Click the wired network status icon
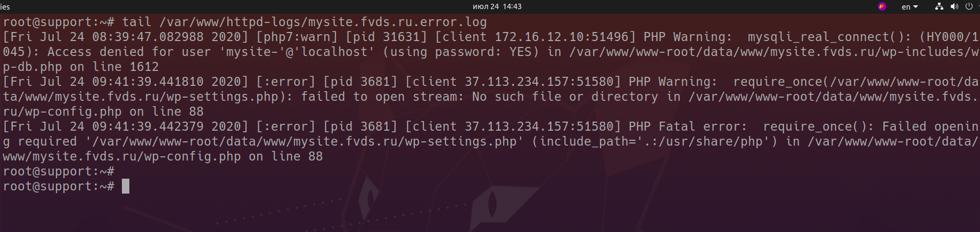980x232 pixels. point(939,6)
